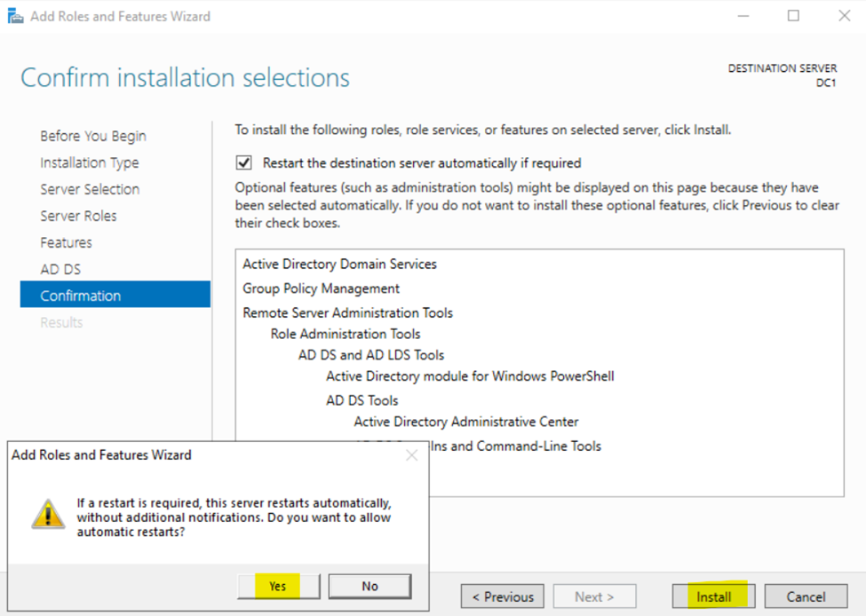
Task: Click the Install button
Action: coord(713,596)
